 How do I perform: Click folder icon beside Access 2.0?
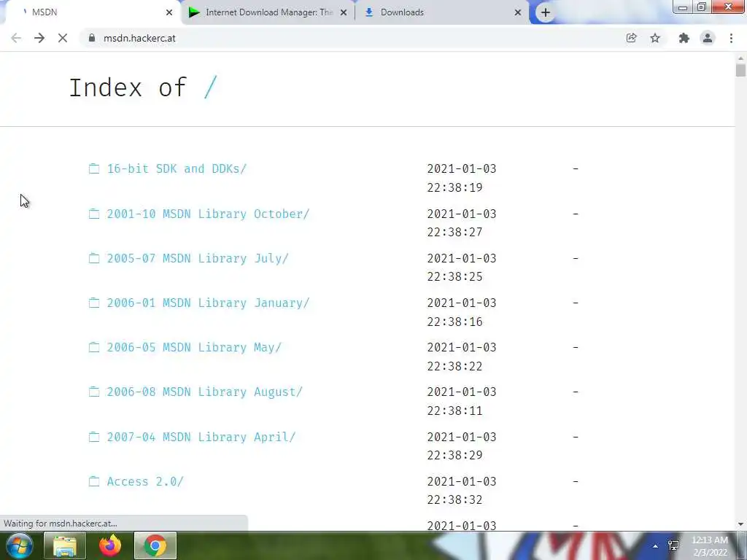coord(94,481)
